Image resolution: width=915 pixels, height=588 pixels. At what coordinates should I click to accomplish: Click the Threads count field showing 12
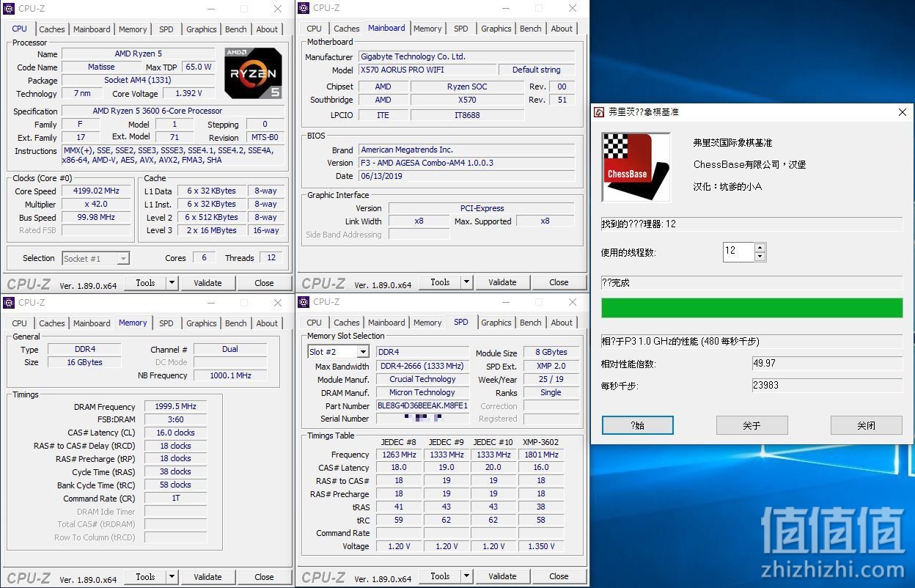tap(271, 257)
